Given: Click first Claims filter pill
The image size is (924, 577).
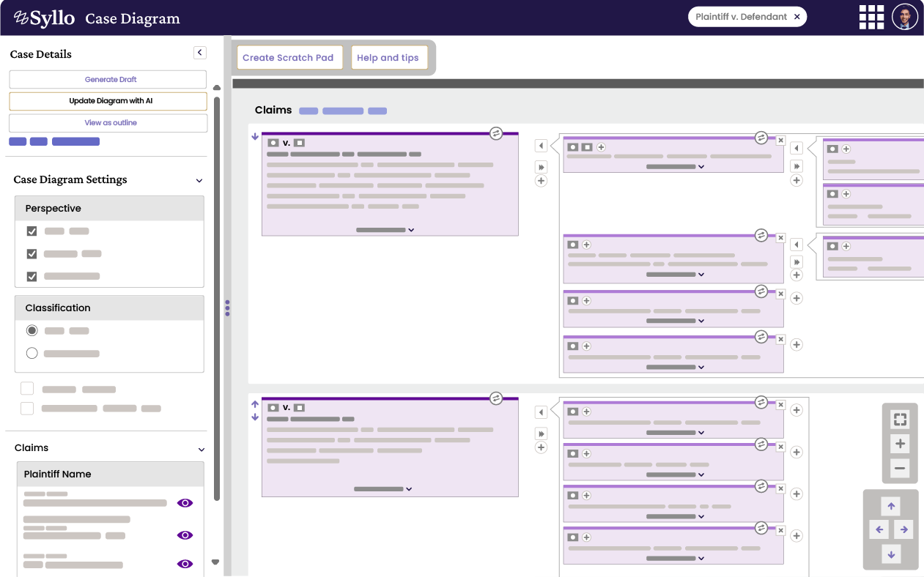Looking at the screenshot, I should (308, 111).
